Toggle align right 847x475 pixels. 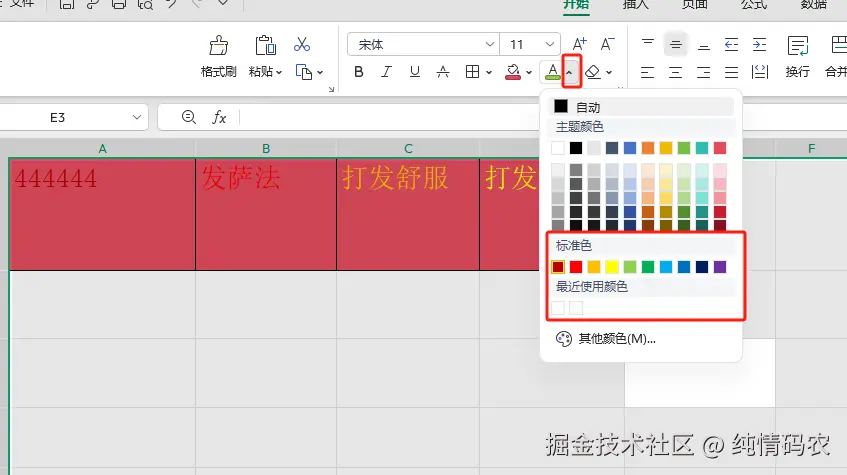click(x=703, y=72)
